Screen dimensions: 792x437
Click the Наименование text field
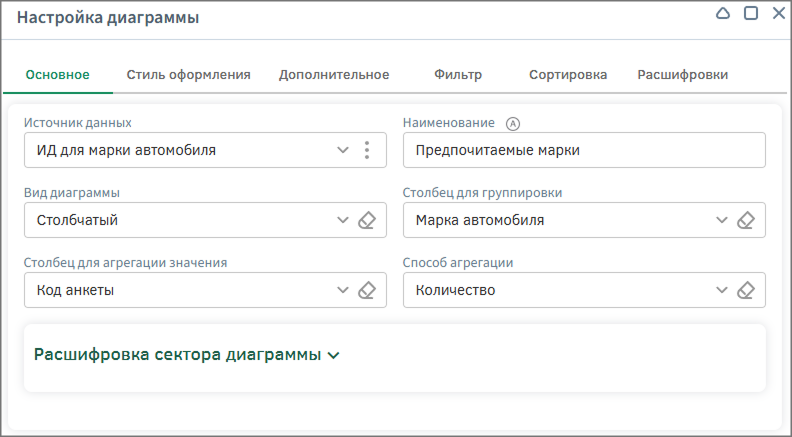(583, 151)
